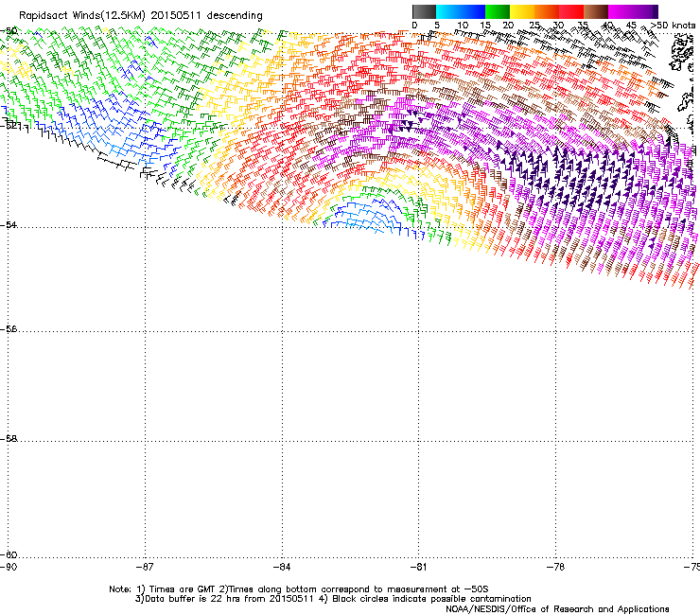Click the black coastline outline at upper right
Screen dimensions: 700x615
coord(681,54)
